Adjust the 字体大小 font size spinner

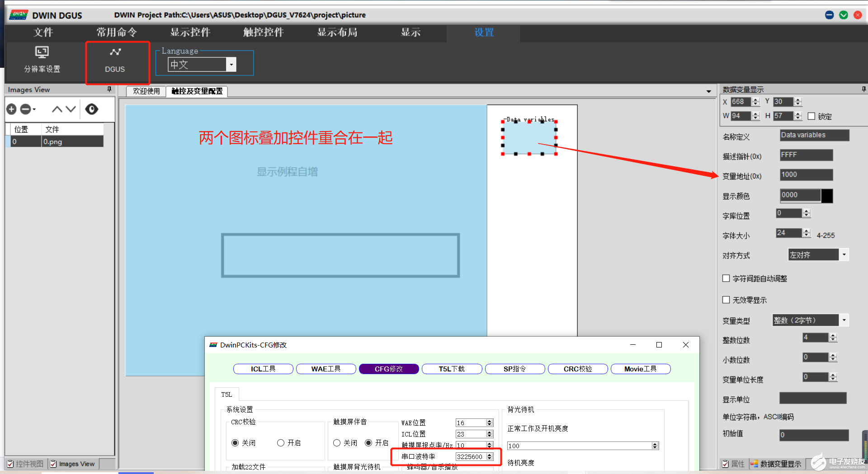[807, 233]
